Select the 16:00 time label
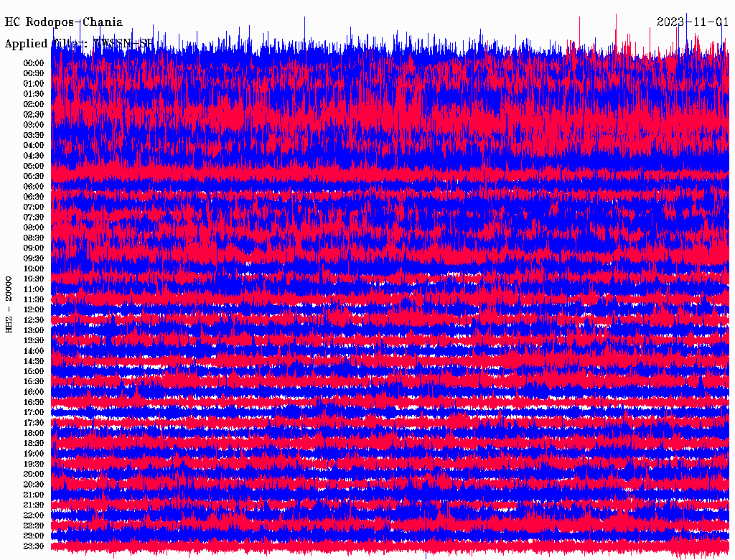This screenshot has width=735, height=560. (33, 392)
